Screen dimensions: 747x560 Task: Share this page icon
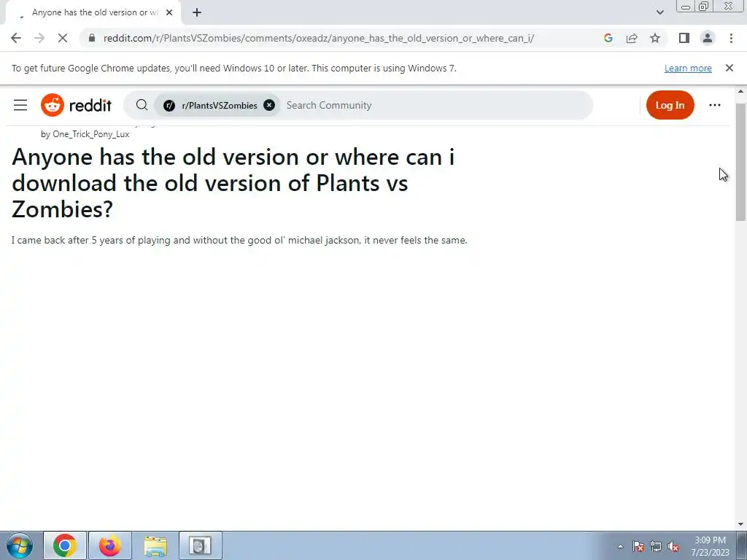point(632,38)
